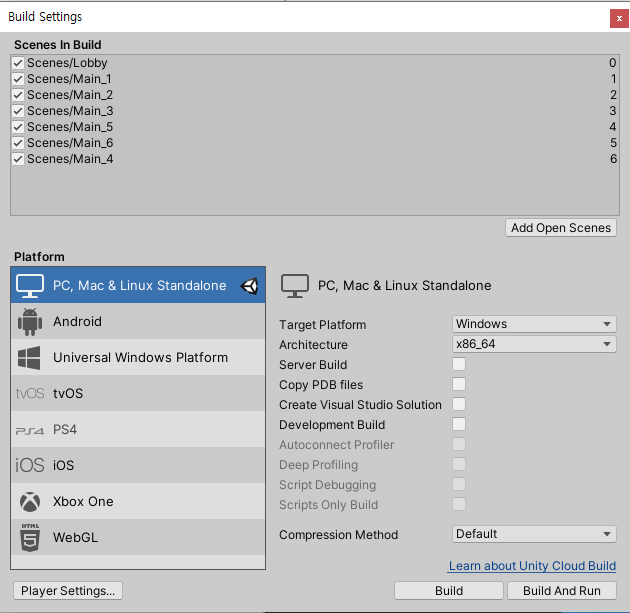The image size is (630, 613).
Task: Click the monitor icon in selected PC platform row
Action: [30, 286]
